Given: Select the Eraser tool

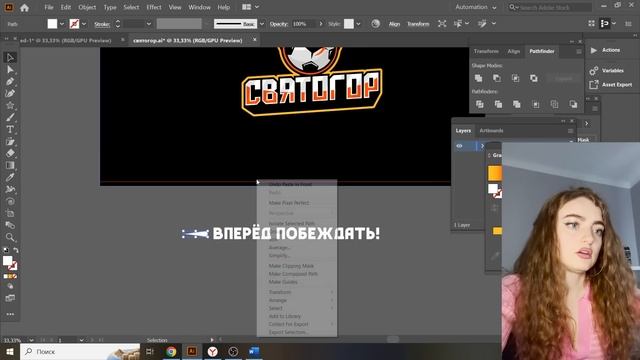Looking at the screenshot, I should click(10, 153).
